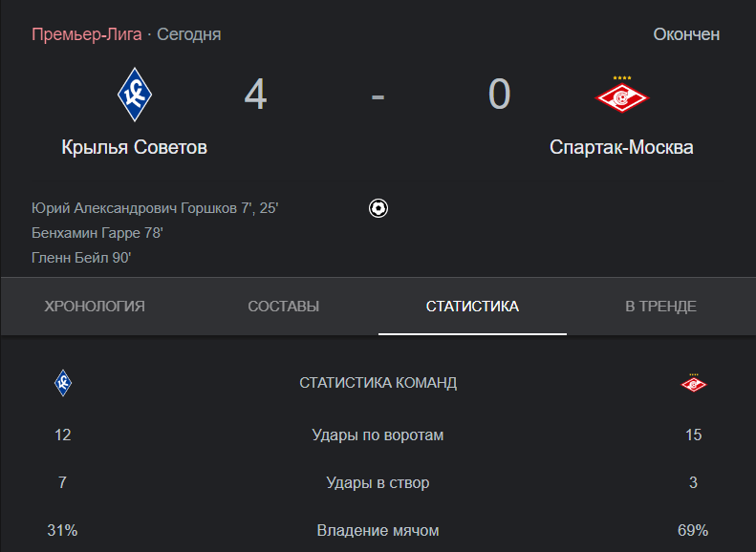
Task: Open the В тренде tab
Action: click(x=661, y=307)
